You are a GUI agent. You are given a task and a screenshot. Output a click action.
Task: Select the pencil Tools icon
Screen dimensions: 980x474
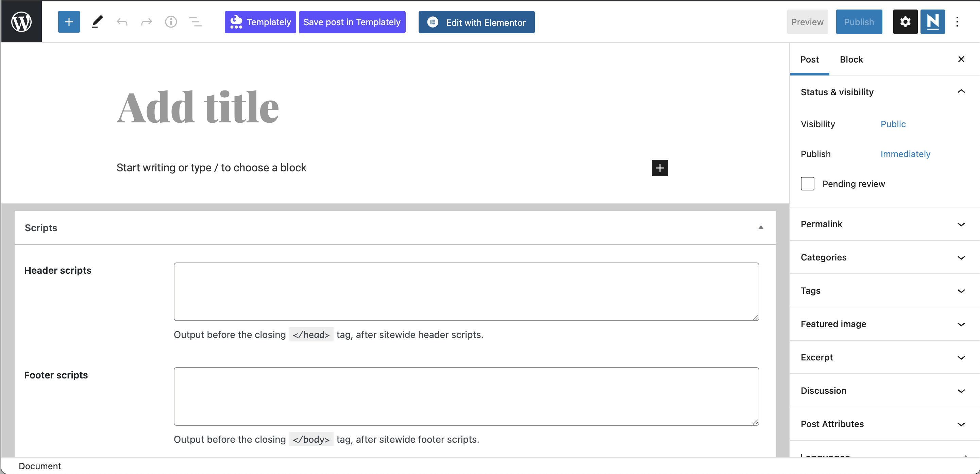[x=97, y=22]
